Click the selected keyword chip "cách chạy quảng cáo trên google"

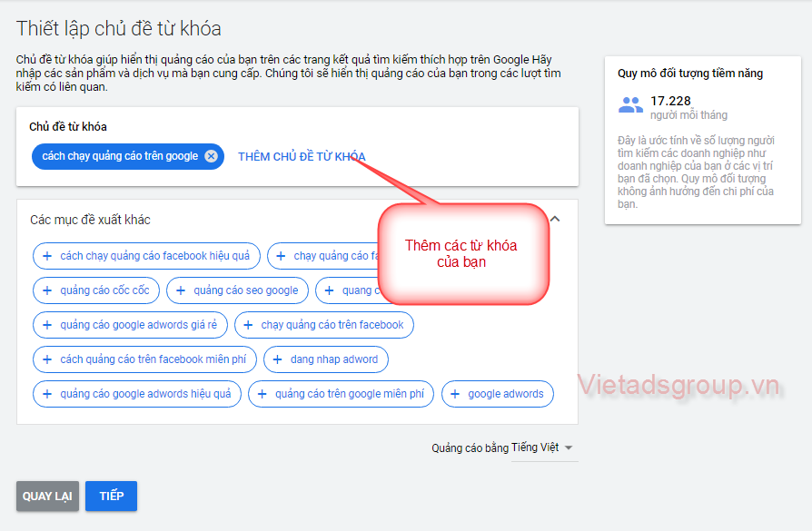pos(120,156)
